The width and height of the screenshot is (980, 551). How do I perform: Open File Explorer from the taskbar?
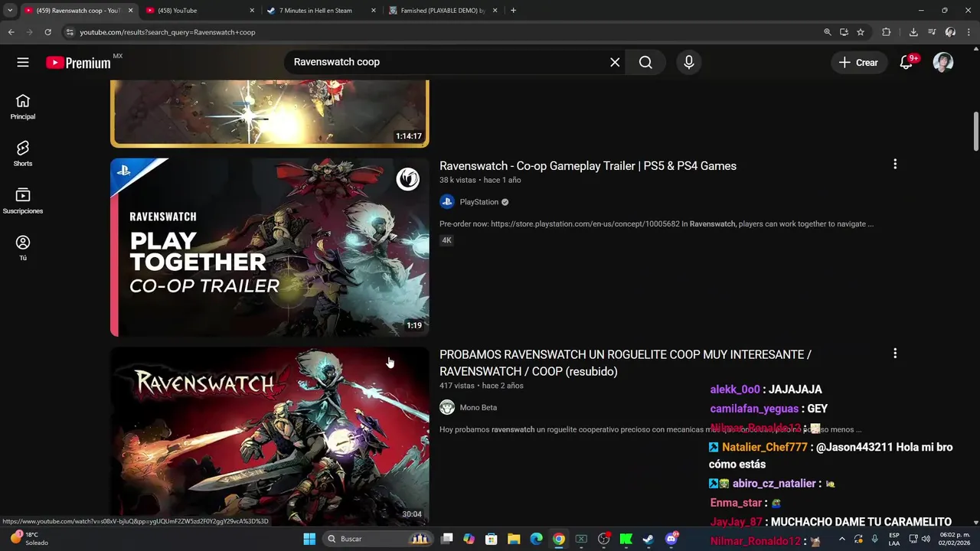point(514,539)
